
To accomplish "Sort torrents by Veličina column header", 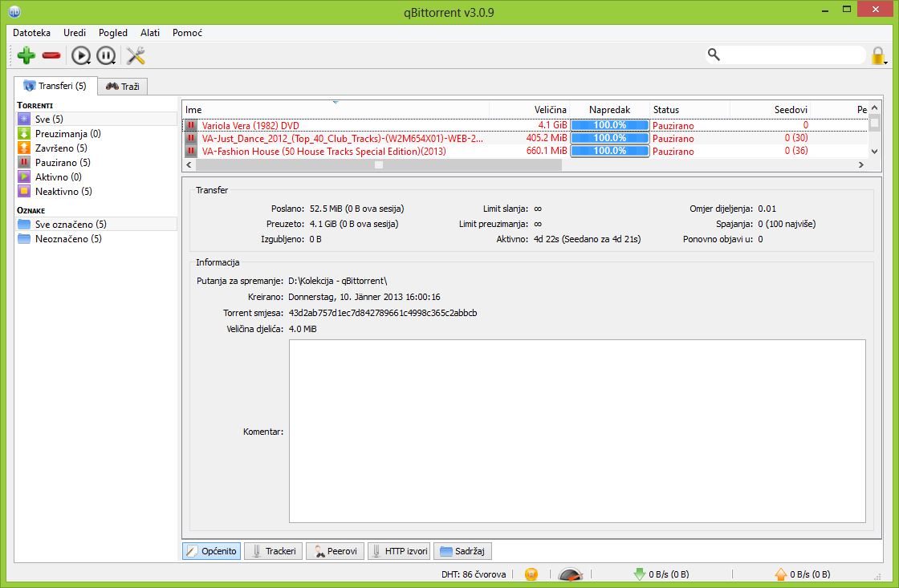I will (x=529, y=109).
